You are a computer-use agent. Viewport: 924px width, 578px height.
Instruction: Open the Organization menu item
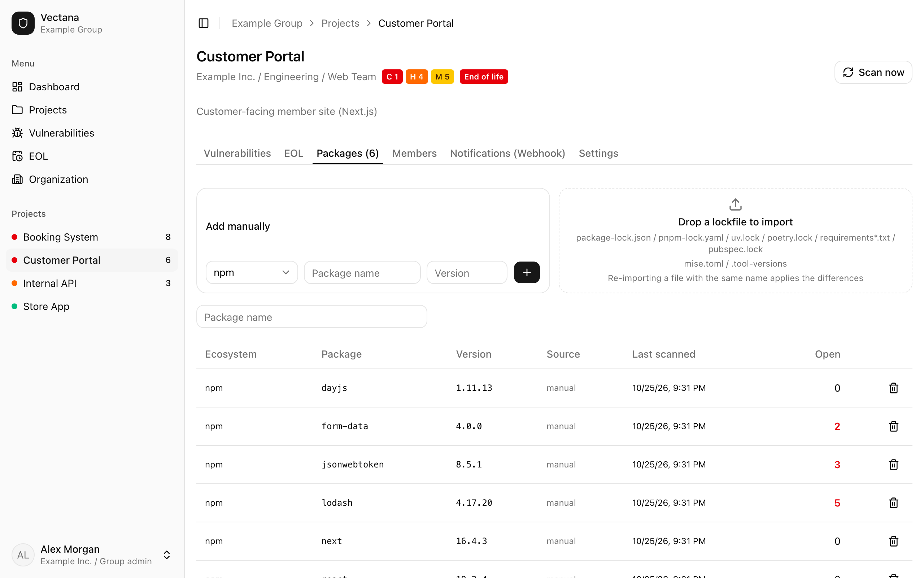coord(92,179)
